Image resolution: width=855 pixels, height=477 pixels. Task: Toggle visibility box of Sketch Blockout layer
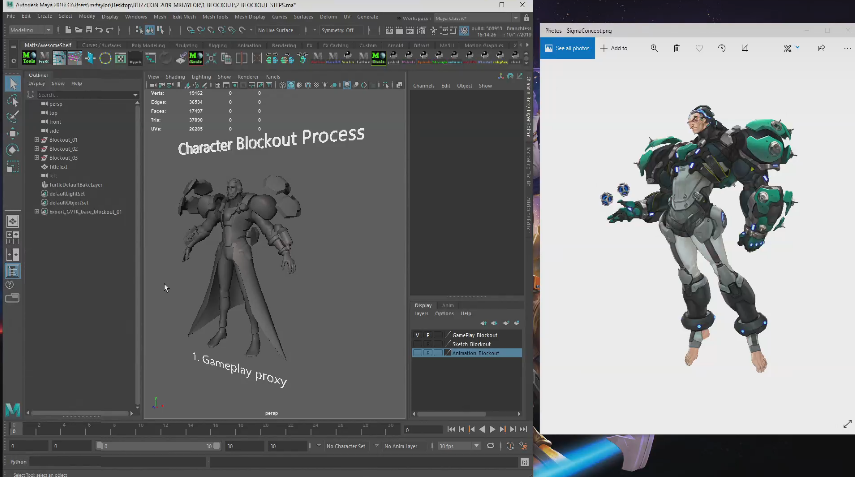[x=417, y=344]
